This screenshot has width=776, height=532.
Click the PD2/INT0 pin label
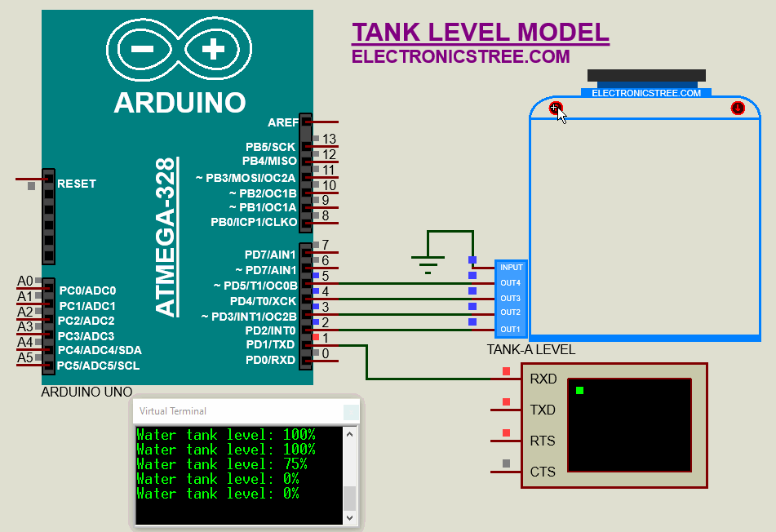[270, 330]
